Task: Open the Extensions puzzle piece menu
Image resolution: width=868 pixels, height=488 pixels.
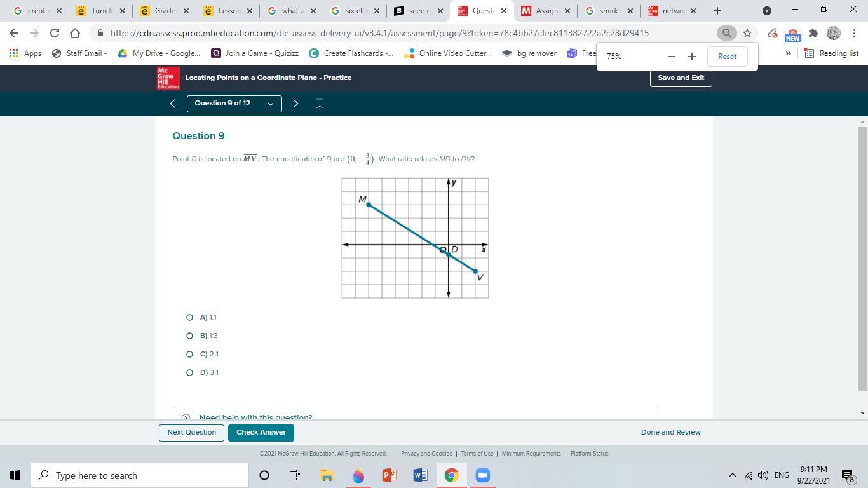Action: click(813, 33)
